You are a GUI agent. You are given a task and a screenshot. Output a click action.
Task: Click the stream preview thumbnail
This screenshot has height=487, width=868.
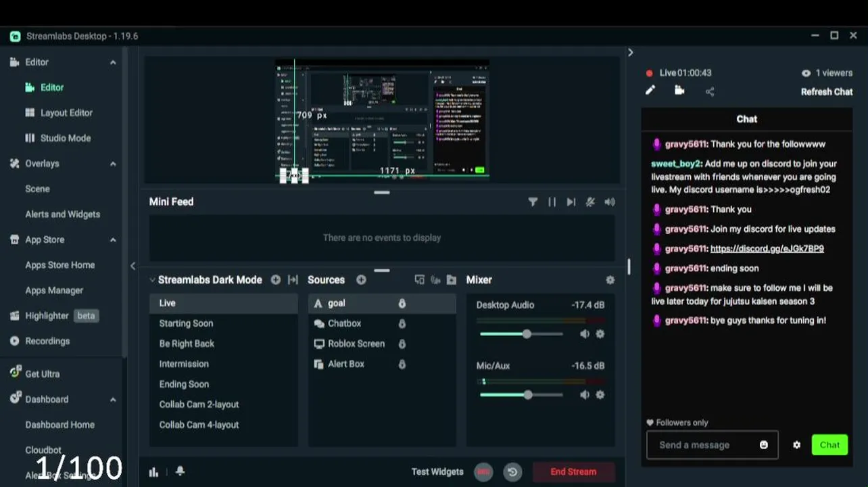tap(382, 121)
